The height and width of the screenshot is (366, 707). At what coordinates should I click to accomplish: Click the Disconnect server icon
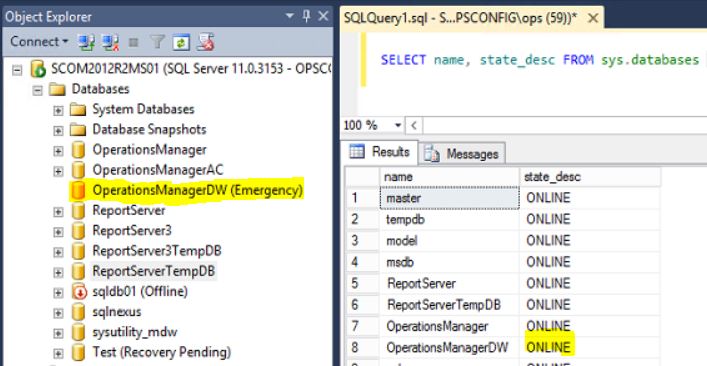point(110,42)
